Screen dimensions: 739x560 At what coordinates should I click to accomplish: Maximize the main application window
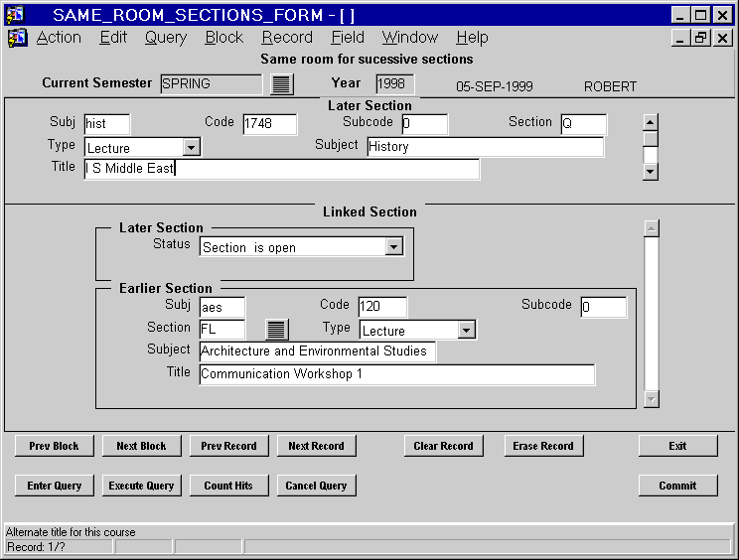tap(701, 15)
